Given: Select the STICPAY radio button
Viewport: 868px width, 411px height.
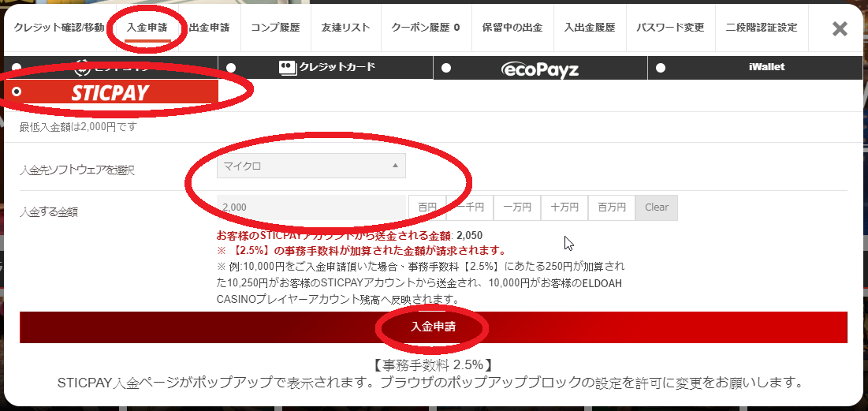Looking at the screenshot, I should [16, 92].
